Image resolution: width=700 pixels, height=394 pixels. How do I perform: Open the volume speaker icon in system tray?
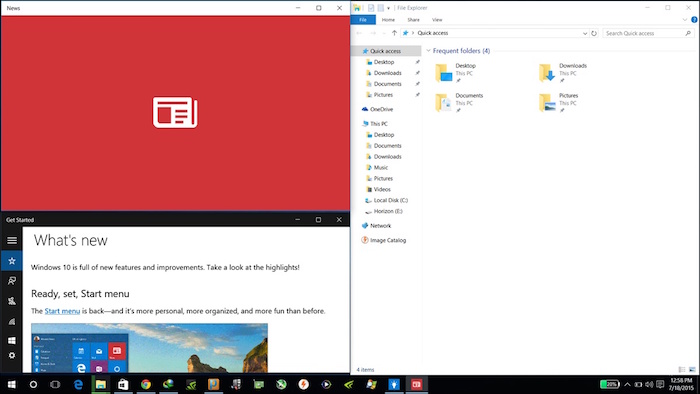[x=649, y=384]
